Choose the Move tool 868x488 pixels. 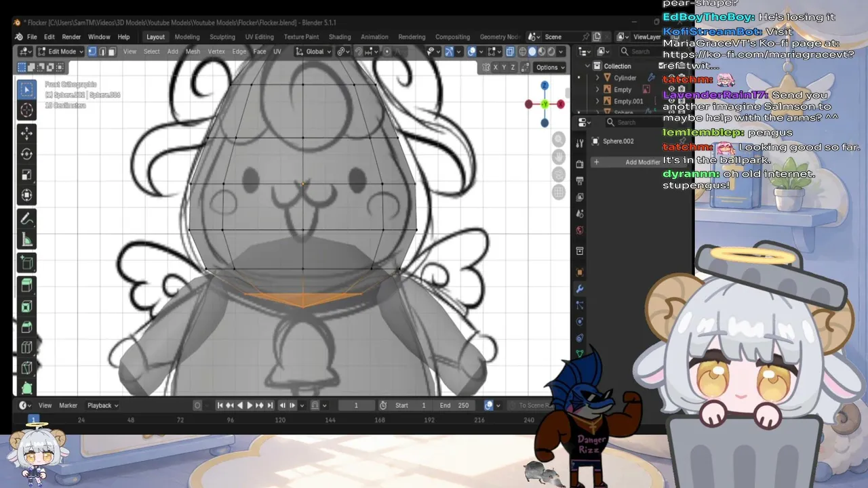(26, 134)
